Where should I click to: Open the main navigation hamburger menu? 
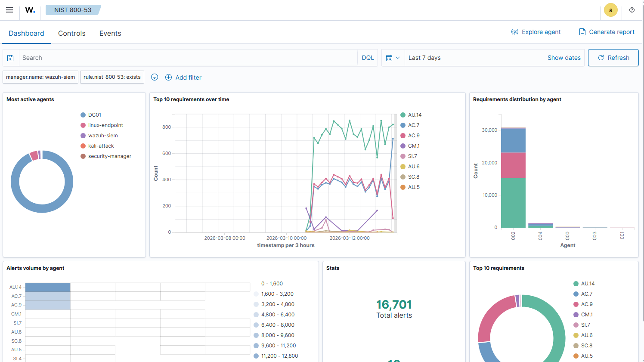(x=9, y=10)
